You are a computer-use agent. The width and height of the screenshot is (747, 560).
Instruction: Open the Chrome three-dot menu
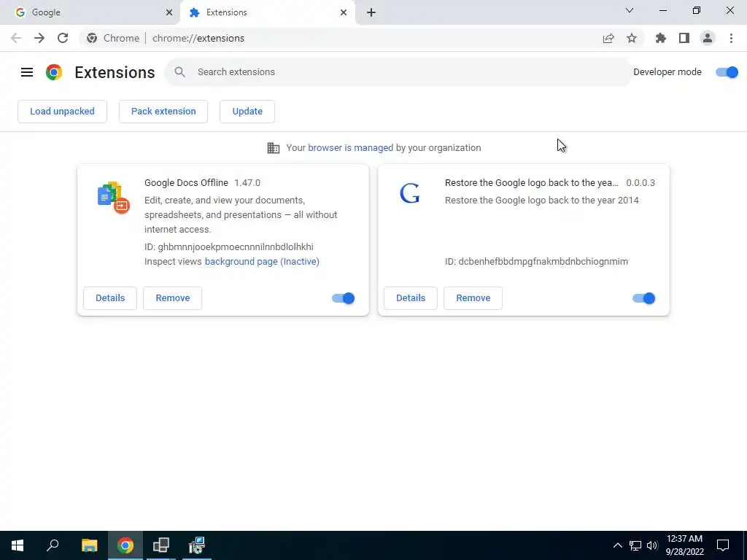731,38
